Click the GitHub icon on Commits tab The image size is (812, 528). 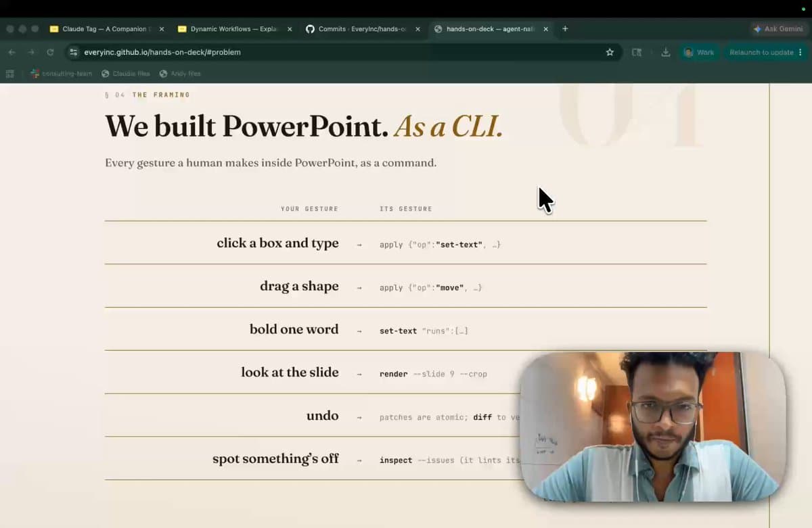[x=310, y=29]
